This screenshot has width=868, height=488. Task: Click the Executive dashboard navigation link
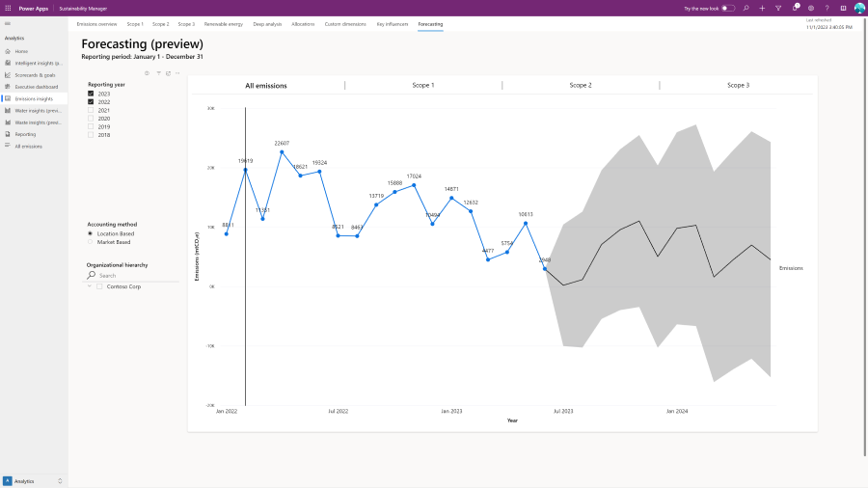pos(36,87)
